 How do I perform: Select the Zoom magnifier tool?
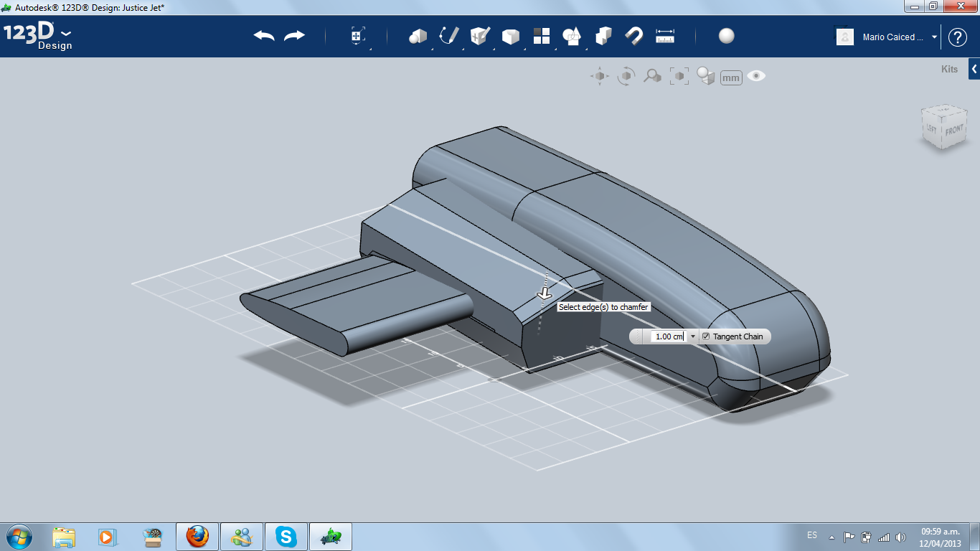pyautogui.click(x=652, y=76)
